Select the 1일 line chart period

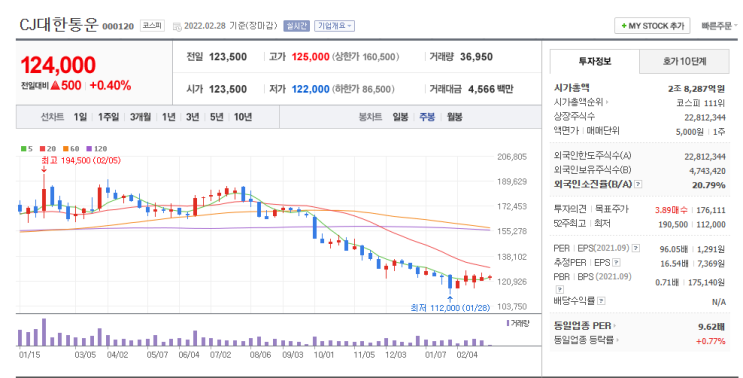(x=80, y=117)
